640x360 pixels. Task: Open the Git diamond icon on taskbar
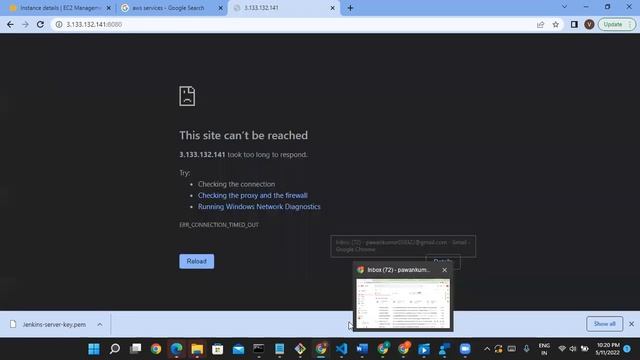click(x=300, y=349)
